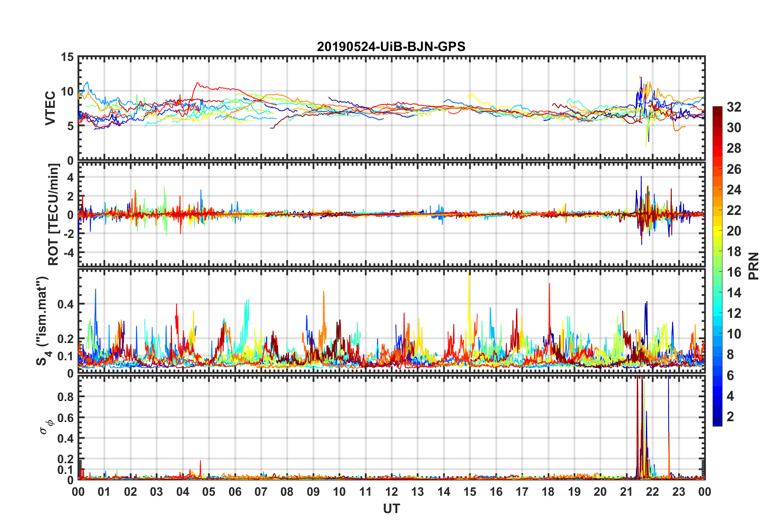Click the sigma-phi y-axis label
Viewport: 783px width, 532px height.
47,427
